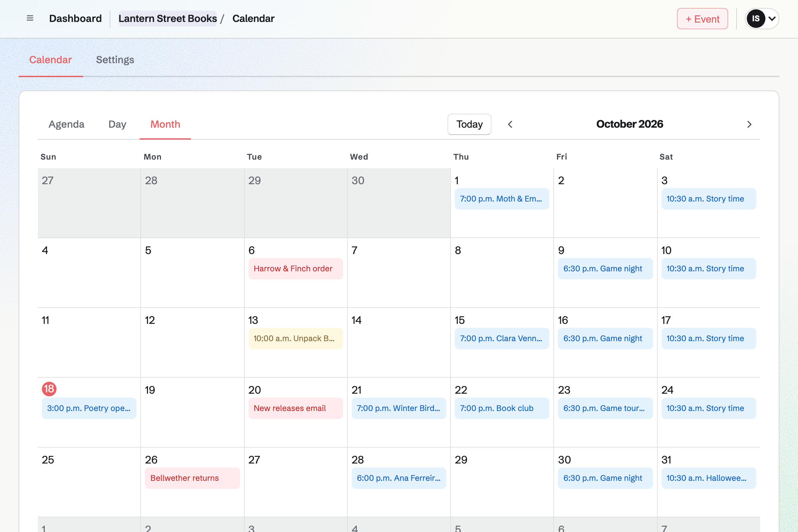Advance to next month with right chevron
Viewport: 798px width, 532px height.
749,124
